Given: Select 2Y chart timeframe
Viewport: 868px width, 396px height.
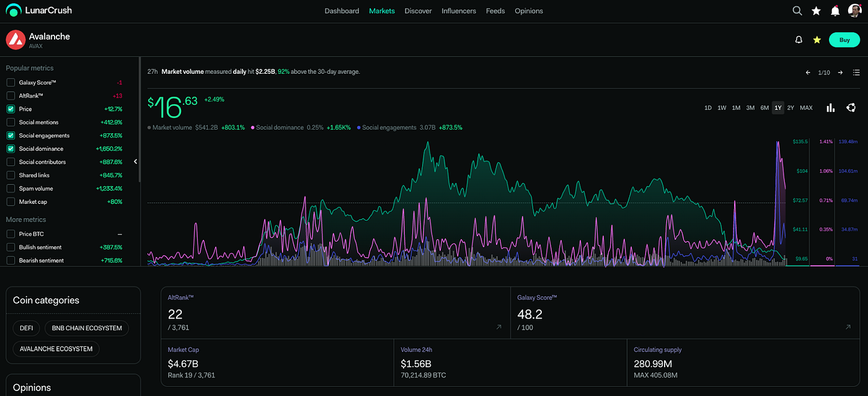Looking at the screenshot, I should (790, 108).
